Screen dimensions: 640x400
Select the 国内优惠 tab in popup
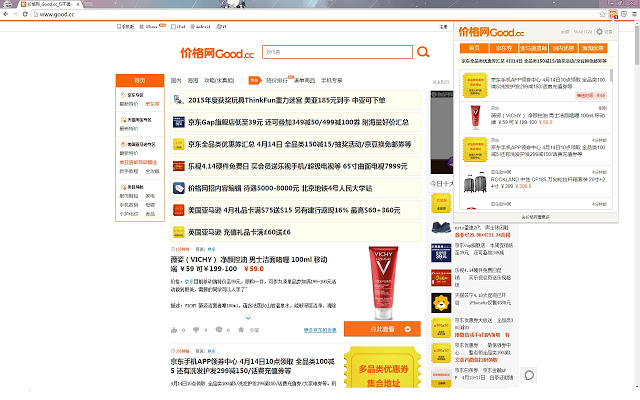pos(563,48)
